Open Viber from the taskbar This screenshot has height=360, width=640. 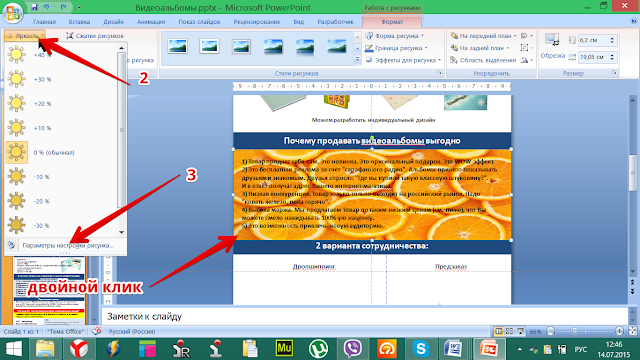(352, 349)
